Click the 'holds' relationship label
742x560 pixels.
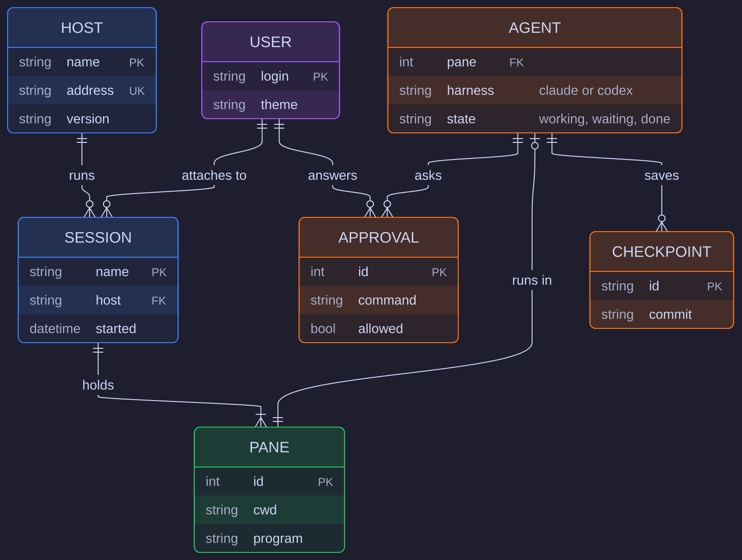98,385
